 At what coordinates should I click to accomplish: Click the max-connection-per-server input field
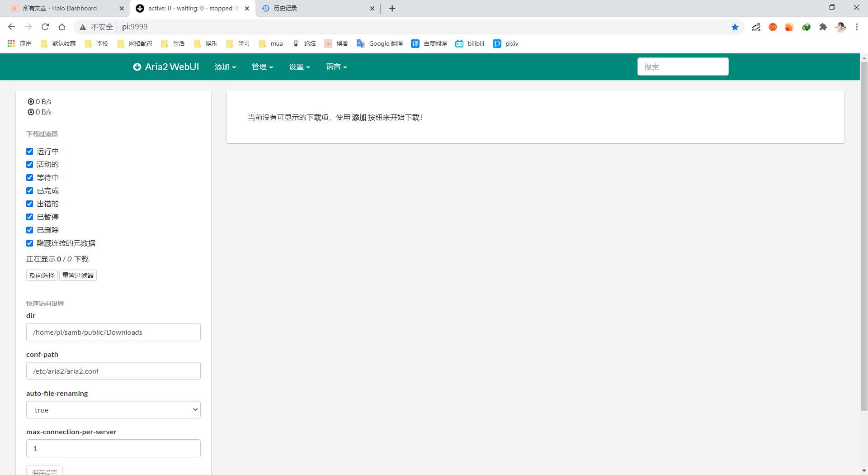point(113,448)
